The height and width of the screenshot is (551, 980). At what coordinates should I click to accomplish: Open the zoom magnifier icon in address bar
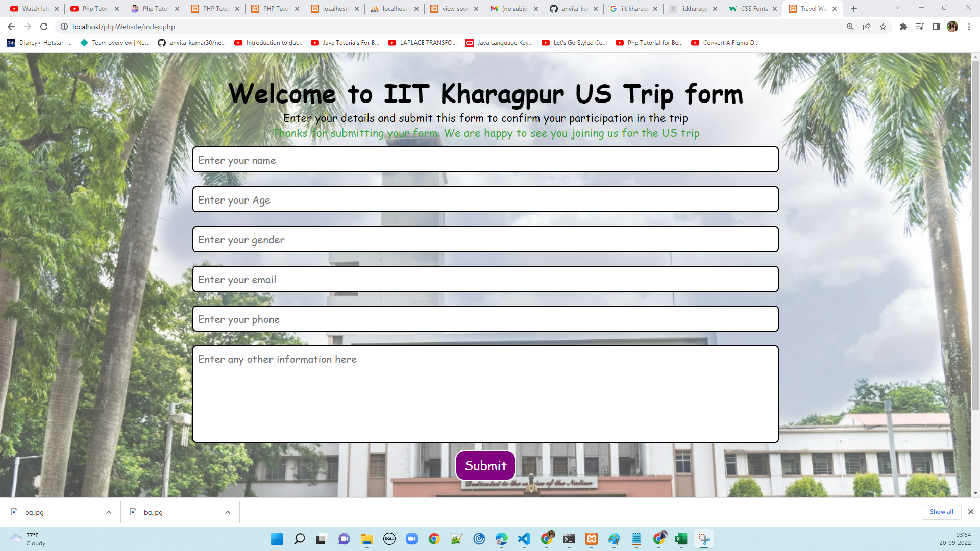click(850, 27)
